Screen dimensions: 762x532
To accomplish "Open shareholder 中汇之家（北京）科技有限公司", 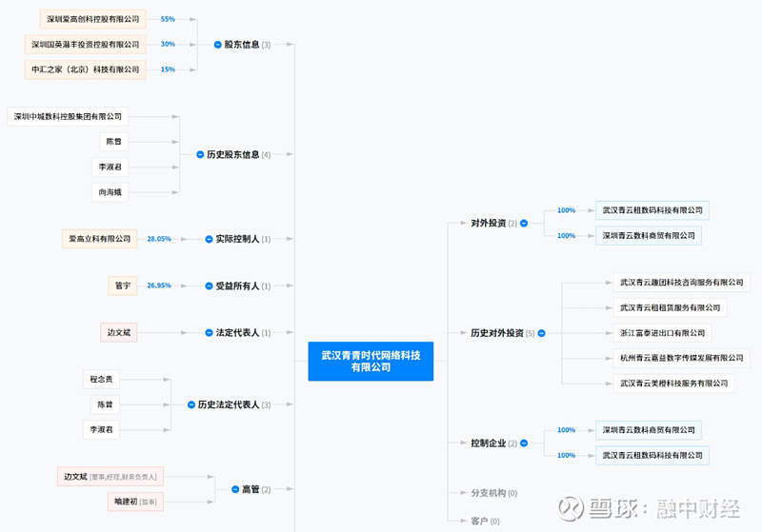I will click(x=86, y=69).
